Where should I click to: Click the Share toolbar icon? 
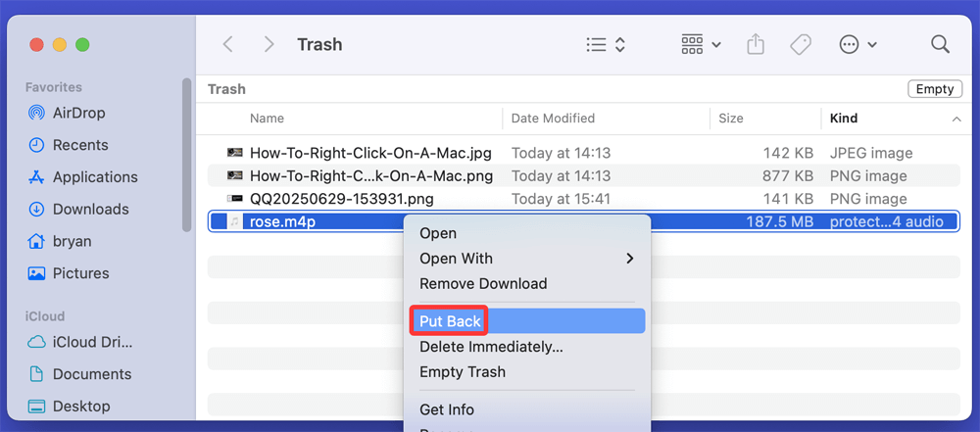[x=756, y=44]
